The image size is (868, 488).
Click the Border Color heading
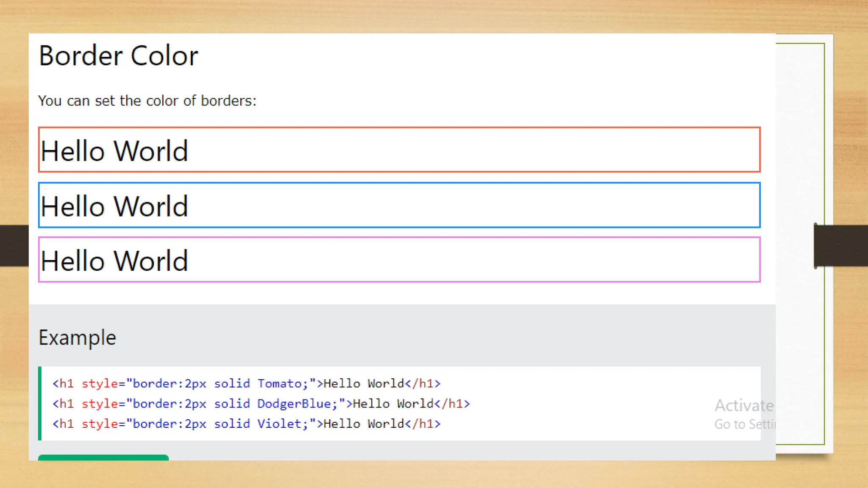pyautogui.click(x=118, y=55)
